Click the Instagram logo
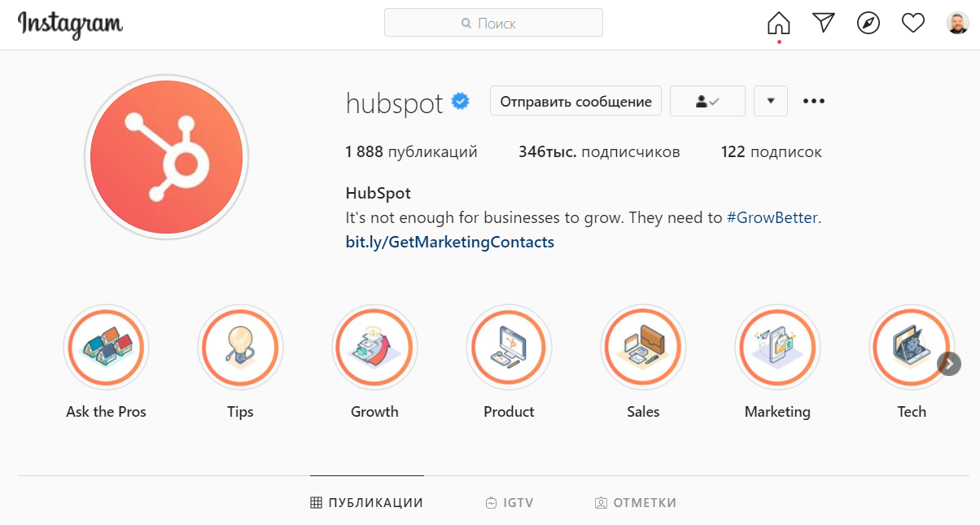Screen dimensions: 980x525 [x=70, y=24]
